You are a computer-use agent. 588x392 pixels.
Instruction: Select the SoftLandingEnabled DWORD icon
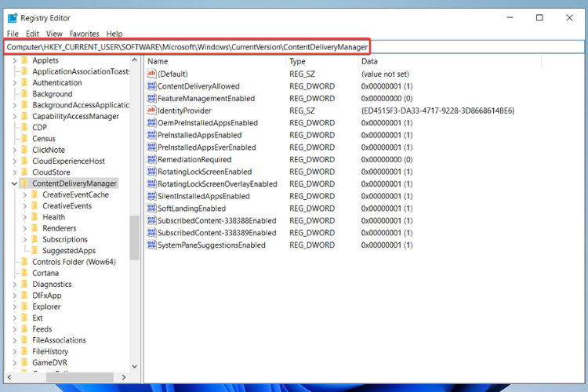tap(151, 209)
